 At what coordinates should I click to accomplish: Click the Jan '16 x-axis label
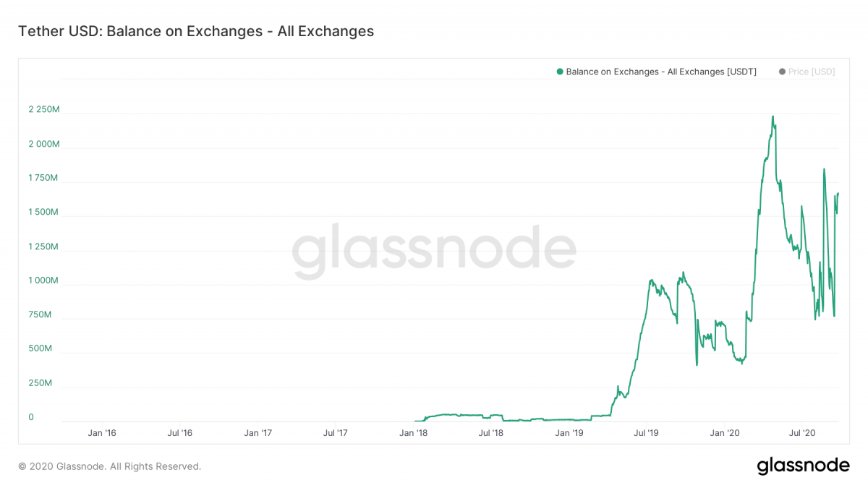pos(102,433)
